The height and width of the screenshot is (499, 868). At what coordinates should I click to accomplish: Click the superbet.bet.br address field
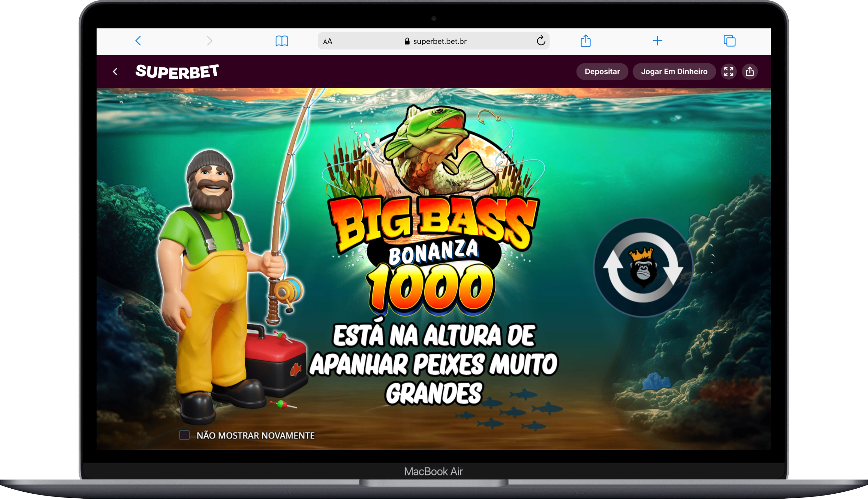[x=434, y=41]
